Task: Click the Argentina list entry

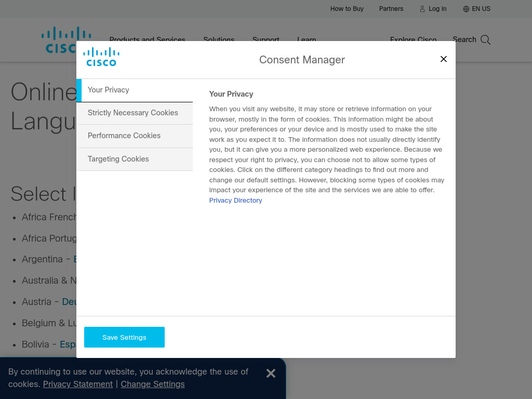Action: pos(49,259)
